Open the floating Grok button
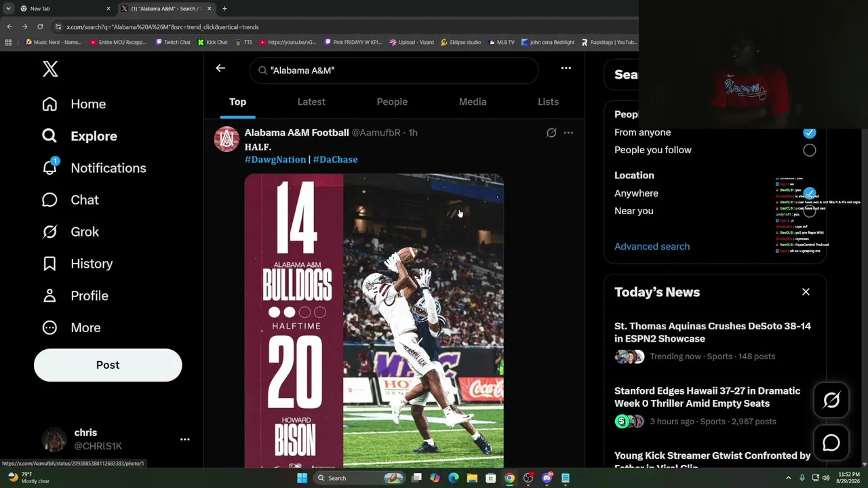Viewport: 868px width, 488px height. 831,401
